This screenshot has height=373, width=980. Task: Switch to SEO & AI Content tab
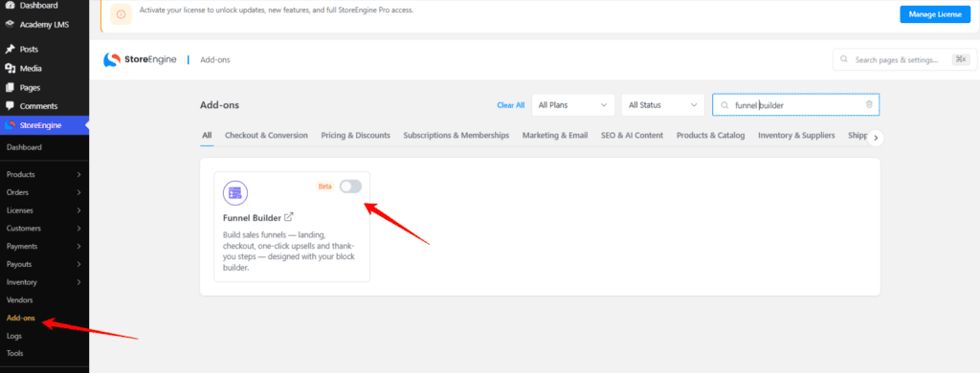pos(632,135)
